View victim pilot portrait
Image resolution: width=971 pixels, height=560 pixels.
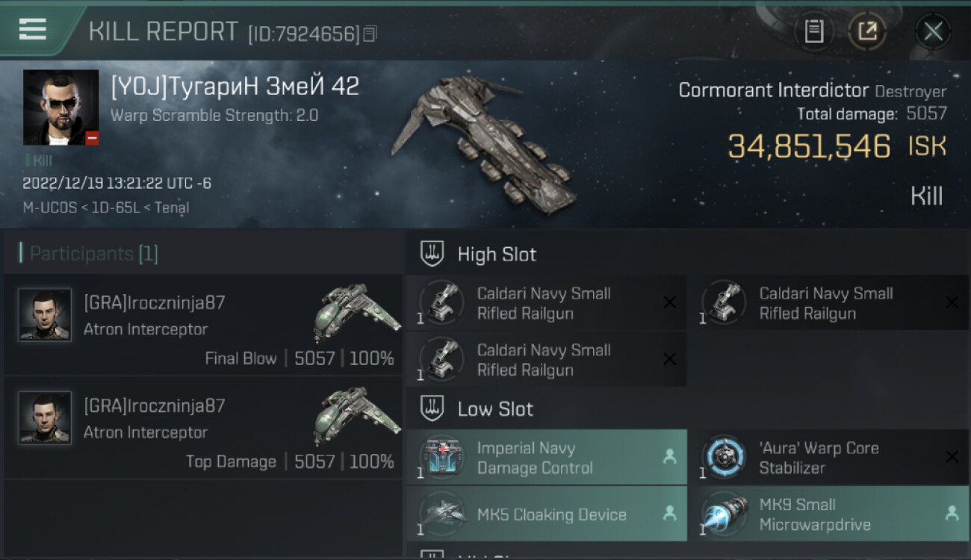click(x=61, y=108)
